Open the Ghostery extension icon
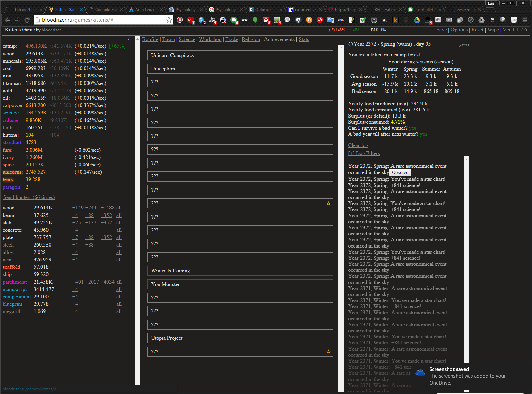 [201, 20]
